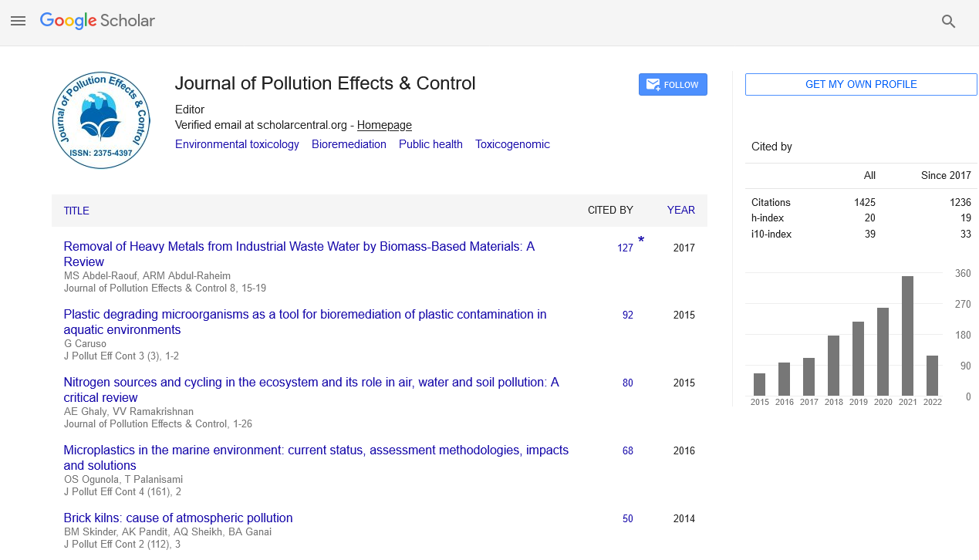Click the 2020 bar in citations chart
The height and width of the screenshot is (560, 979).
(x=883, y=352)
